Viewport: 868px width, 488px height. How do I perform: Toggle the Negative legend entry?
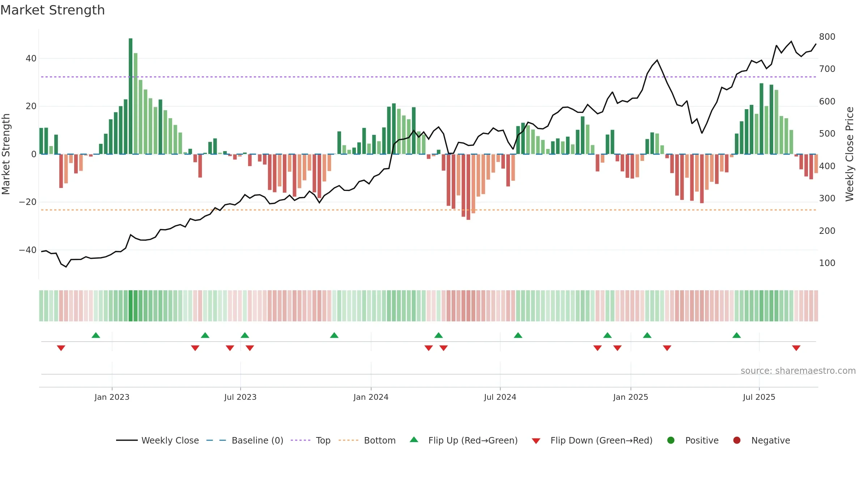[x=761, y=440]
